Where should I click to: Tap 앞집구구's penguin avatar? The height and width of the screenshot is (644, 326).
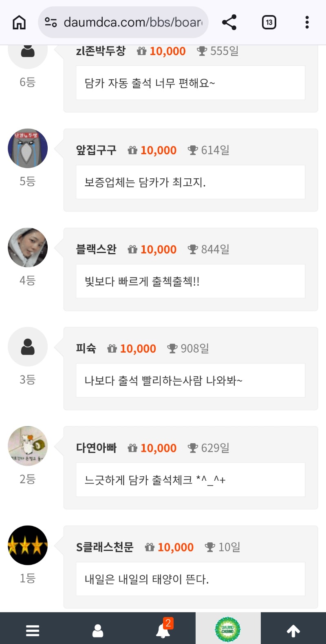pyautogui.click(x=28, y=148)
